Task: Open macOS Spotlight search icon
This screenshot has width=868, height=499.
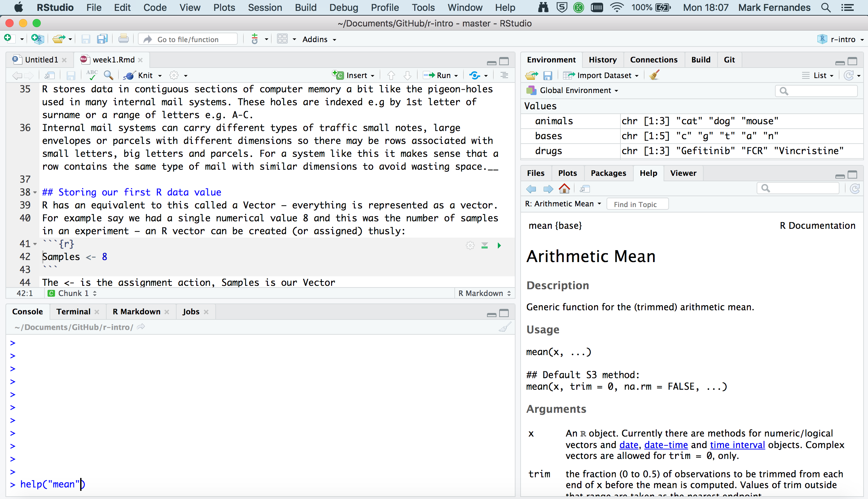Action: [826, 7]
